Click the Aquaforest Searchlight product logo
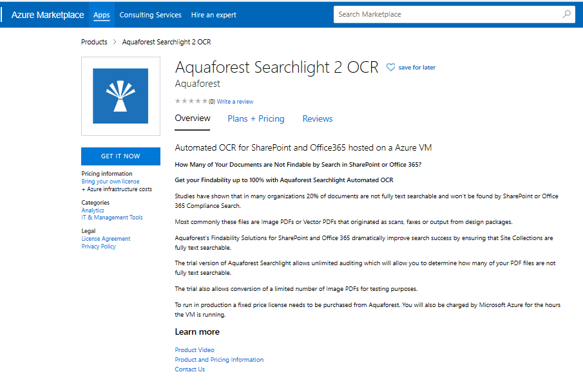 pyautogui.click(x=120, y=96)
